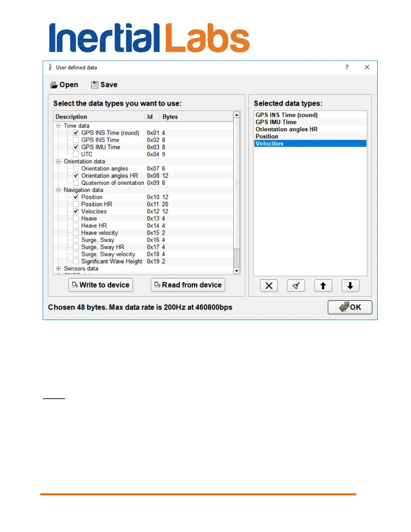This screenshot has width=411, height=532.
Task: Enable Surge, Sway velocity checkbox
Action: coord(76,254)
